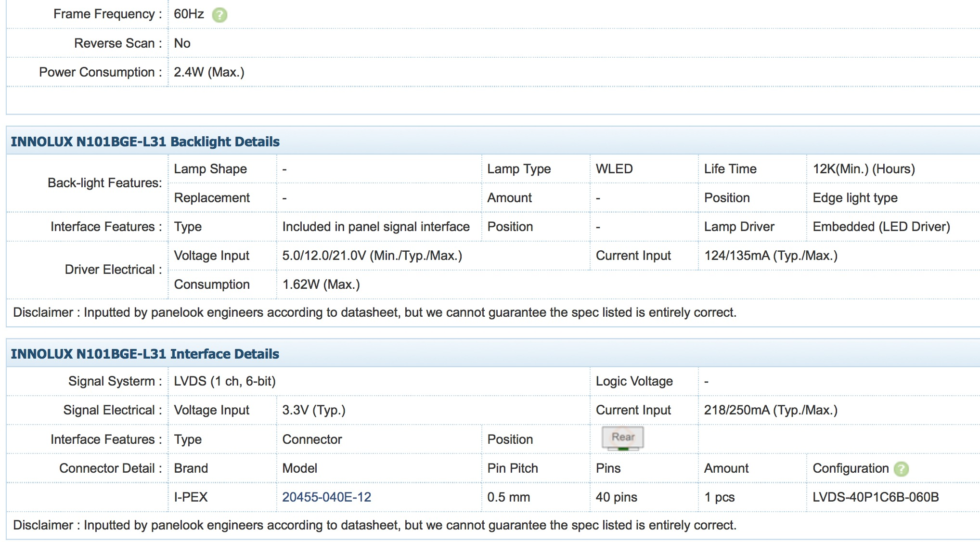The width and height of the screenshot is (980, 542).
Task: Select the 12K(Min.) (Hours) life time value
Action: [x=864, y=169]
